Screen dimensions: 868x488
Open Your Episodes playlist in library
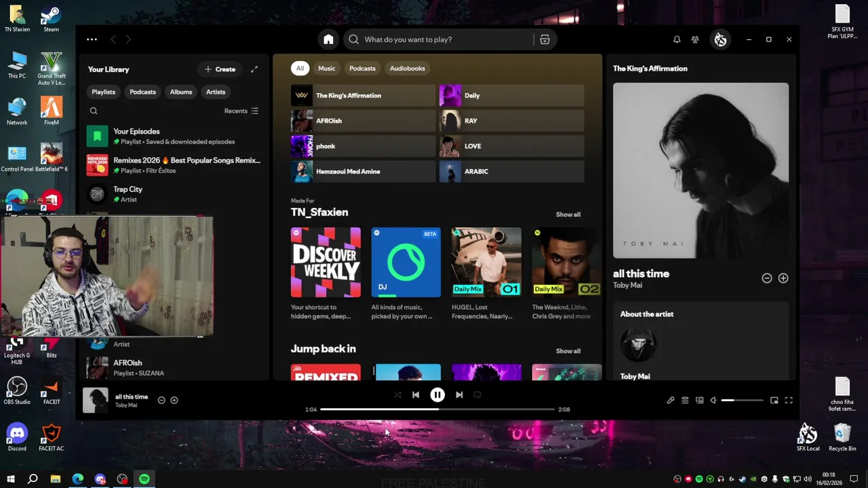click(174, 136)
